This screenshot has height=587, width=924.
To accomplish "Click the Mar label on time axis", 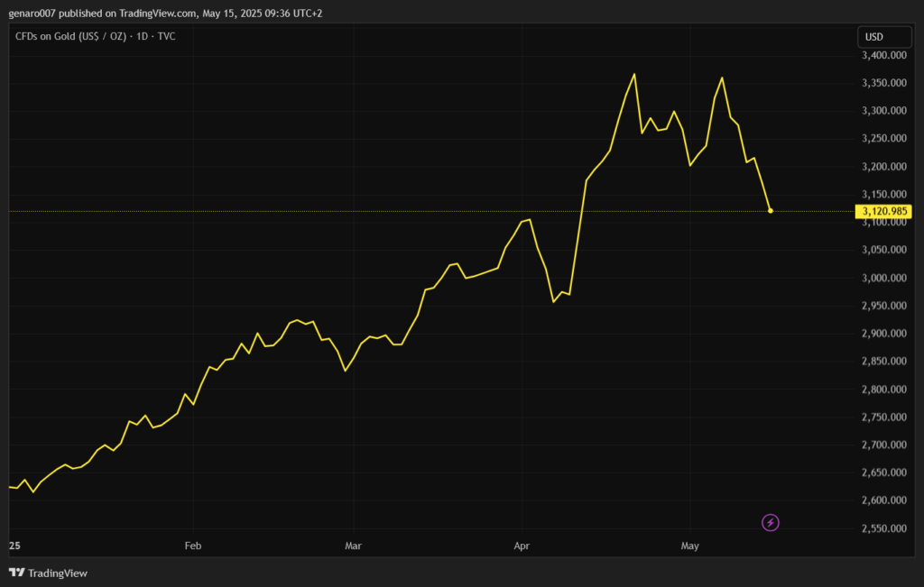I will 353,546.
